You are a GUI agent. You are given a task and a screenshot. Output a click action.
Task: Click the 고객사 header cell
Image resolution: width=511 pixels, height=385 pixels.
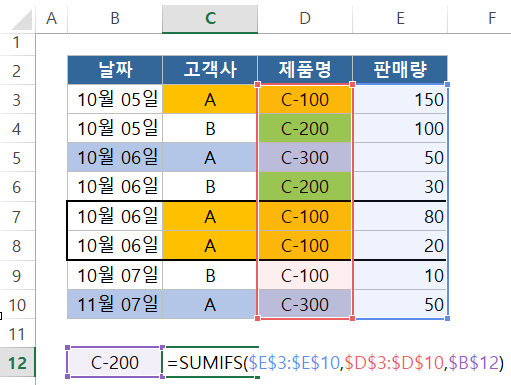(x=210, y=70)
